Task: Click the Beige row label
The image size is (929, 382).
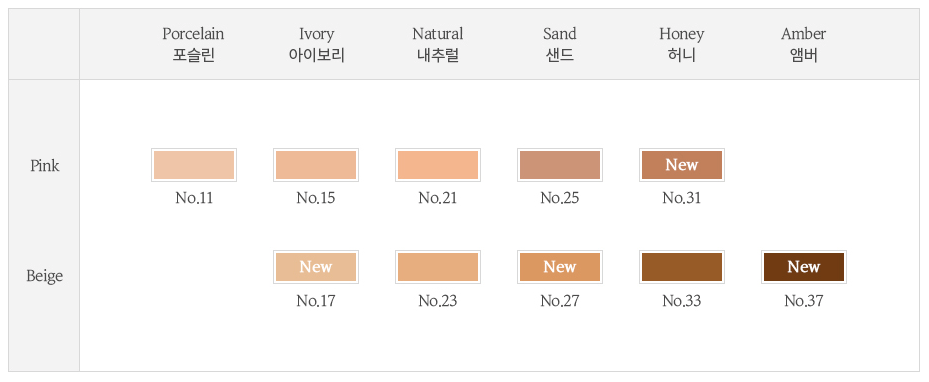Action: [44, 276]
